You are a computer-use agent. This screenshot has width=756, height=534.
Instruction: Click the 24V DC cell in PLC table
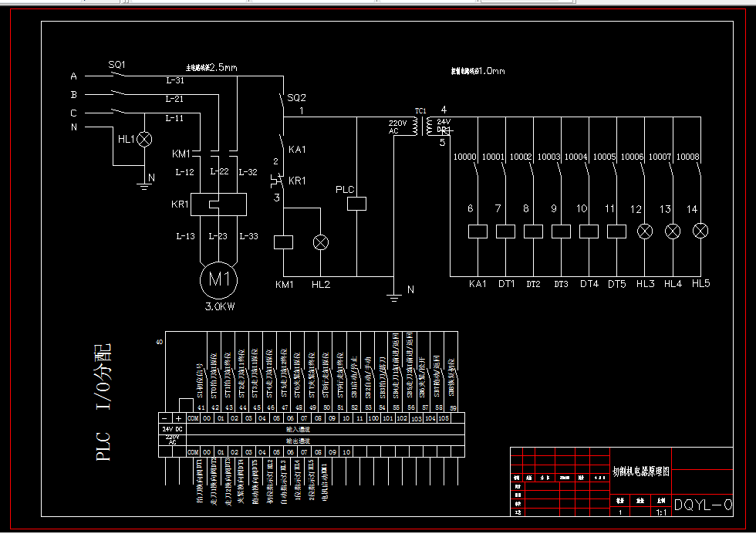click(172, 429)
